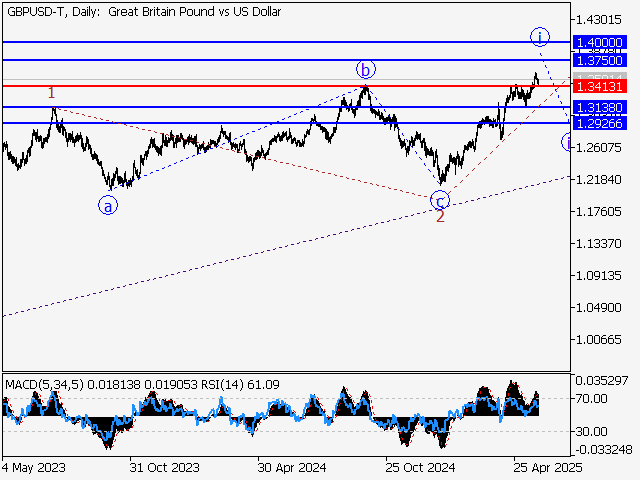Click the circled 'c' wave marker
This screenshot has height=480, width=640.
coord(439,200)
